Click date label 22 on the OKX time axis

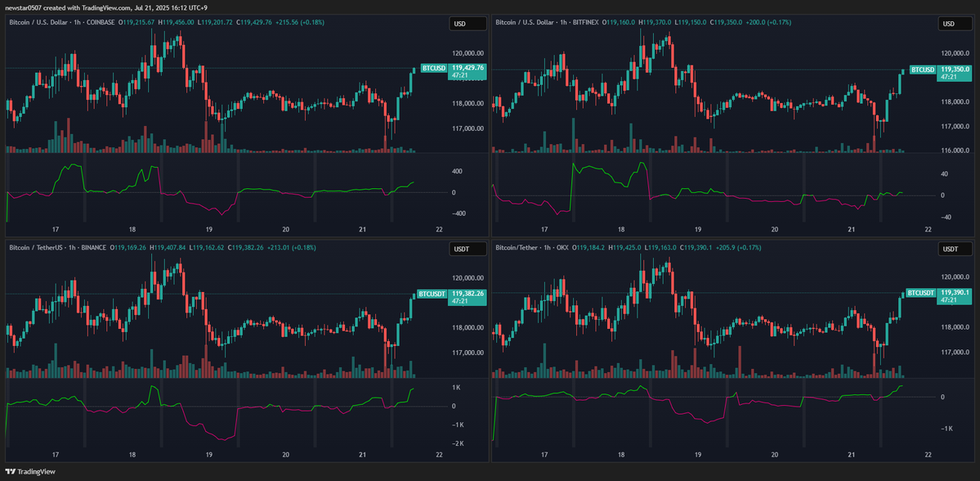[929, 455]
